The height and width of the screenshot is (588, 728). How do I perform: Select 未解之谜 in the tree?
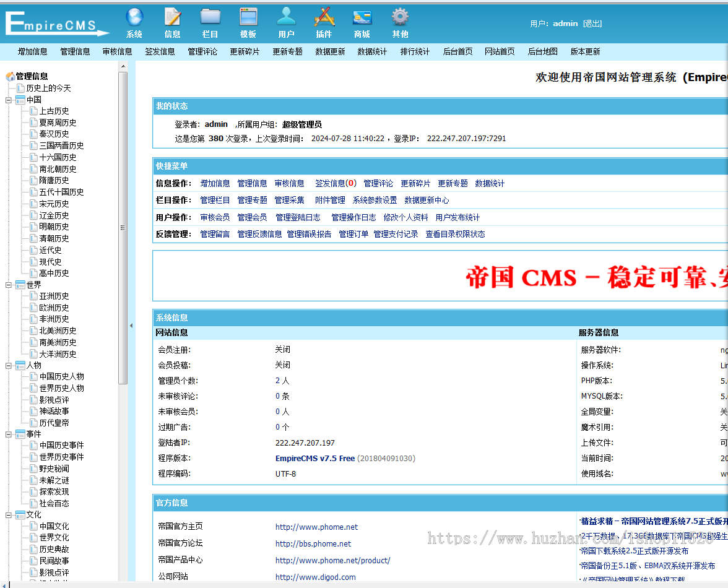[x=54, y=480]
